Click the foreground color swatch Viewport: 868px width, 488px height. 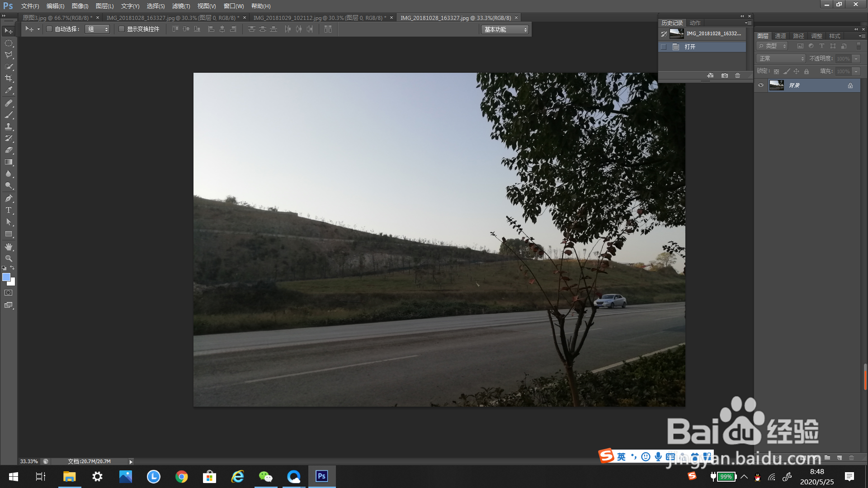[x=6, y=277]
